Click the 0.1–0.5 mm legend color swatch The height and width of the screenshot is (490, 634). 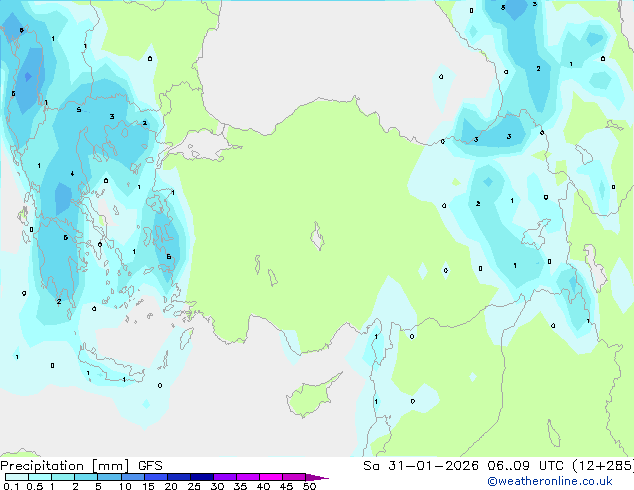pyautogui.click(x=17, y=477)
